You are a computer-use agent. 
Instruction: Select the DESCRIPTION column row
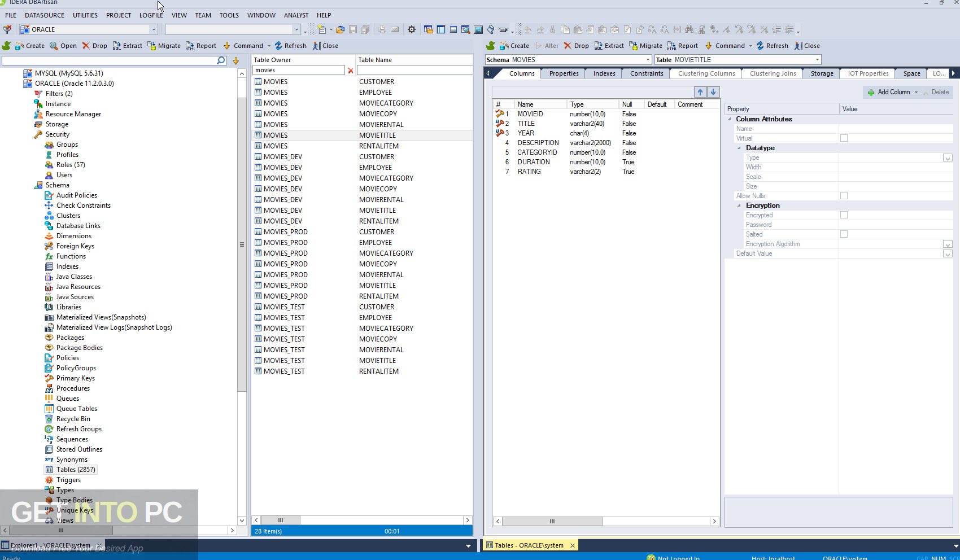606,143
